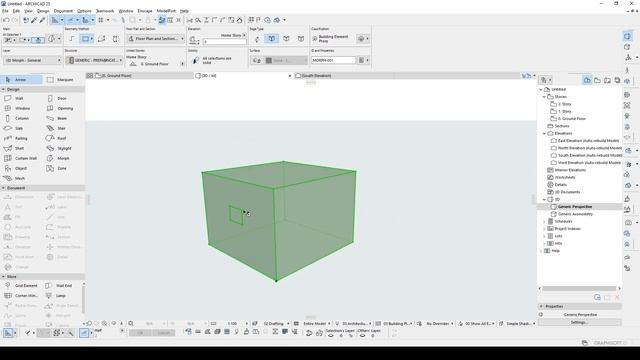Switch to the 0. Ground Floor tab
Screen dimensions: 640x360
click(x=139, y=76)
